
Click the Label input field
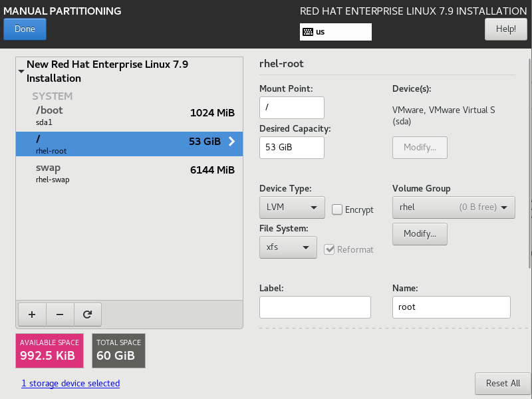coord(315,307)
